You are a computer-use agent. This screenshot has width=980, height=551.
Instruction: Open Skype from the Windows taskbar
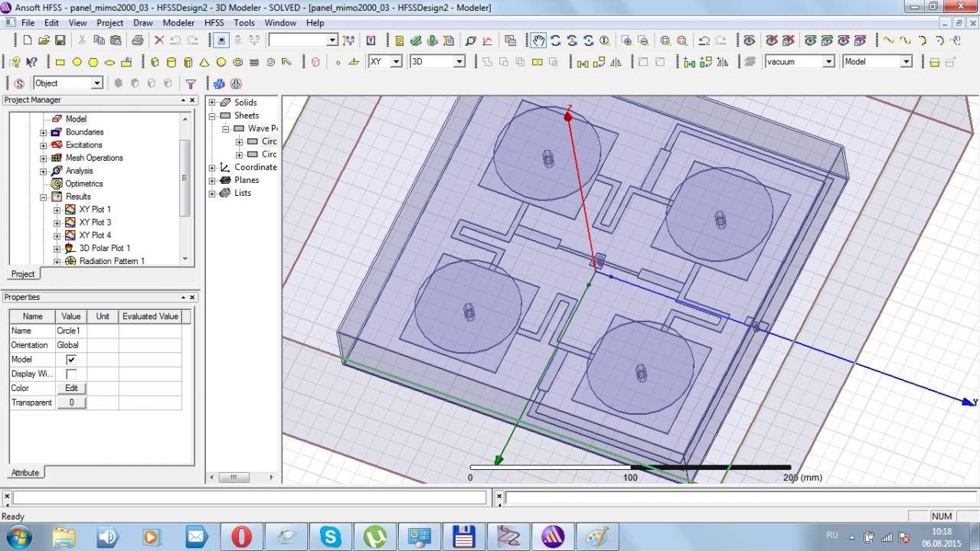click(331, 536)
